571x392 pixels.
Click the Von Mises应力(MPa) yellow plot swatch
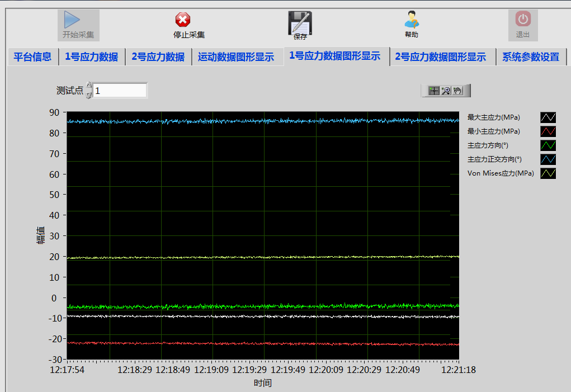click(548, 173)
